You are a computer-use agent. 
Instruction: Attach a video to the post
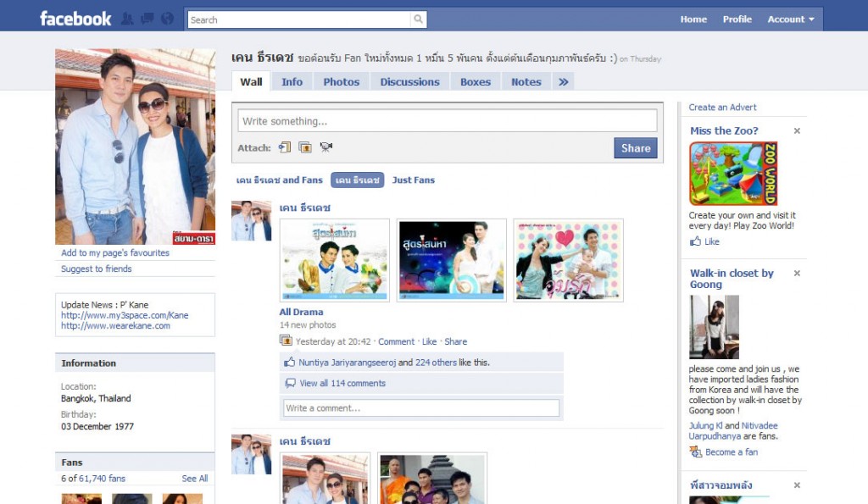[x=326, y=147]
